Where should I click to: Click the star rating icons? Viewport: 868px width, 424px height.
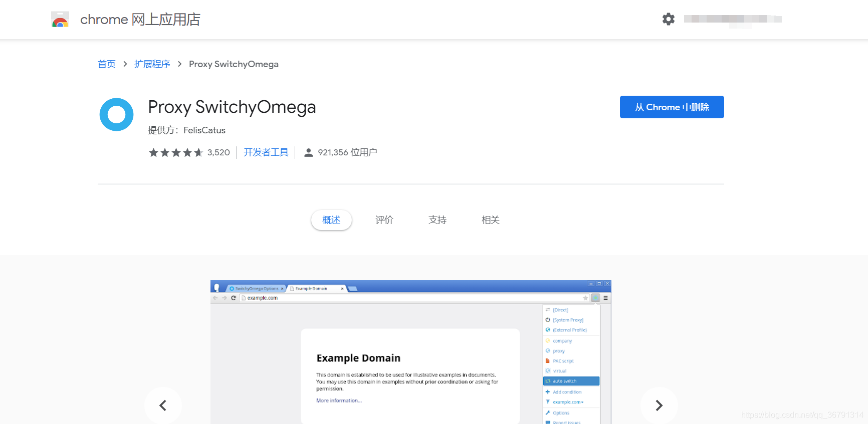(176, 152)
